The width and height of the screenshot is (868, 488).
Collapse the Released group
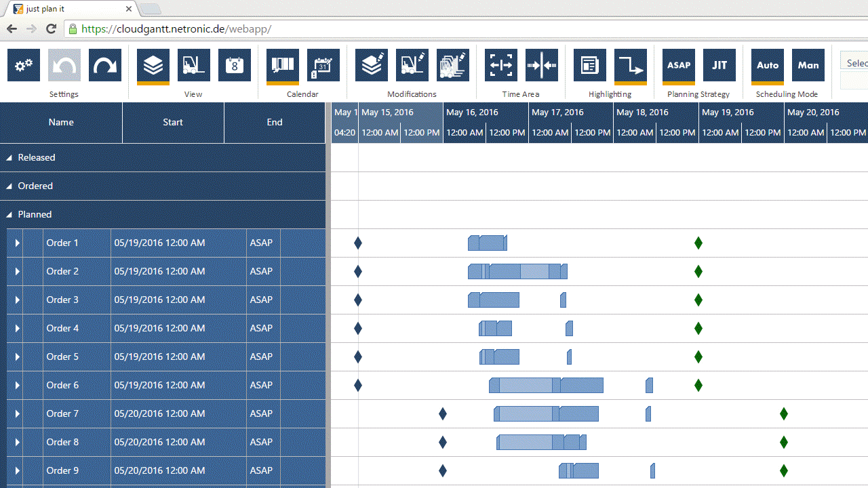[9, 158]
